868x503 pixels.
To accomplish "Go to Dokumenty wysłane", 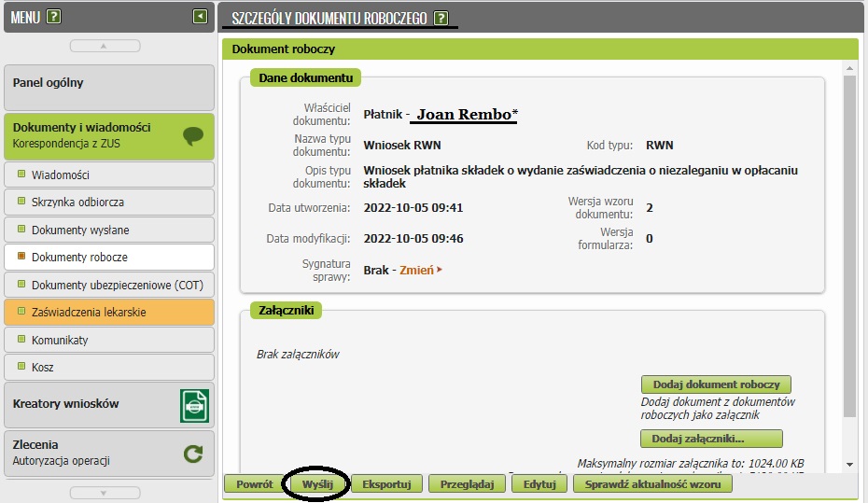I will pyautogui.click(x=109, y=230).
